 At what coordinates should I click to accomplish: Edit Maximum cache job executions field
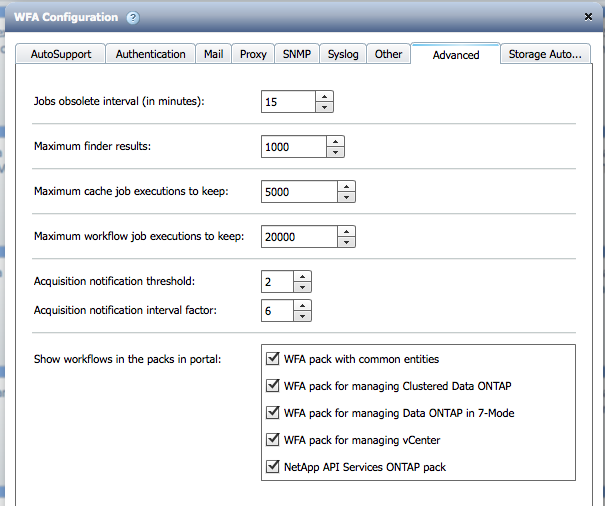click(299, 192)
